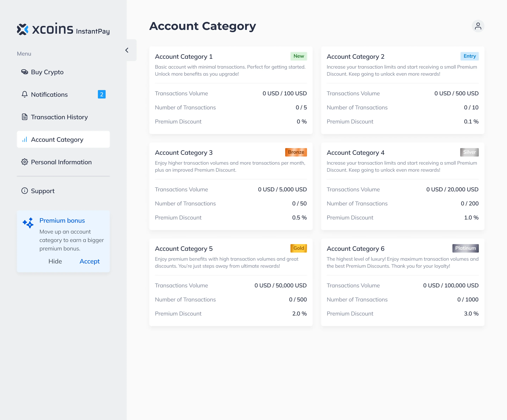Click the Account Category 3 title
This screenshot has width=507, height=420.
pyautogui.click(x=184, y=152)
